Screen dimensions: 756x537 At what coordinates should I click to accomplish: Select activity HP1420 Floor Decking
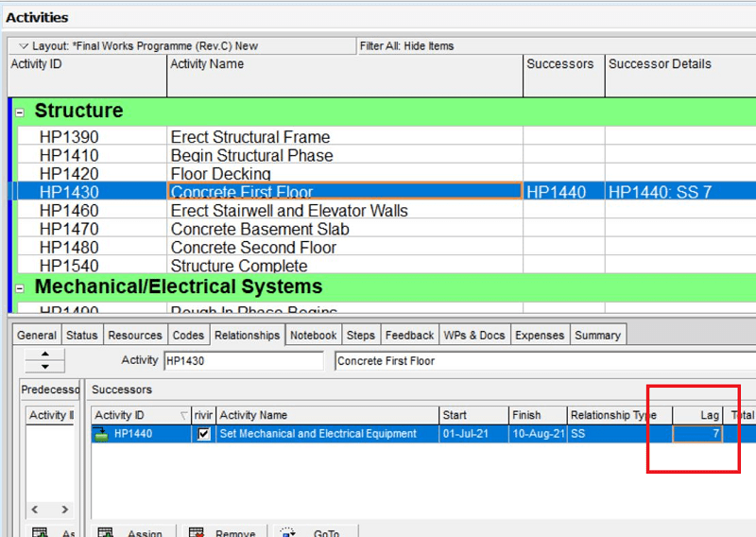tap(386, 174)
